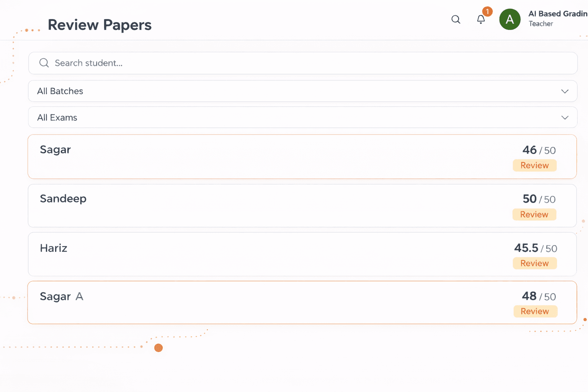Open search using the magnifier icon
The image size is (588, 392).
coord(456,19)
